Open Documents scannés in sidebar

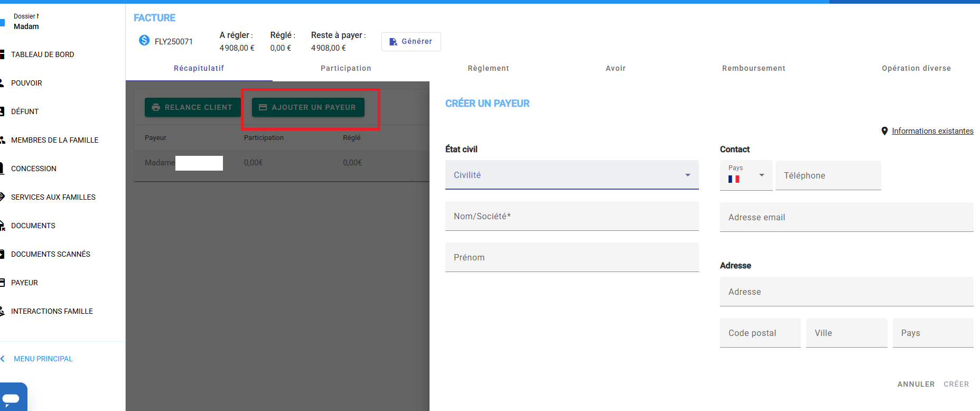point(50,254)
